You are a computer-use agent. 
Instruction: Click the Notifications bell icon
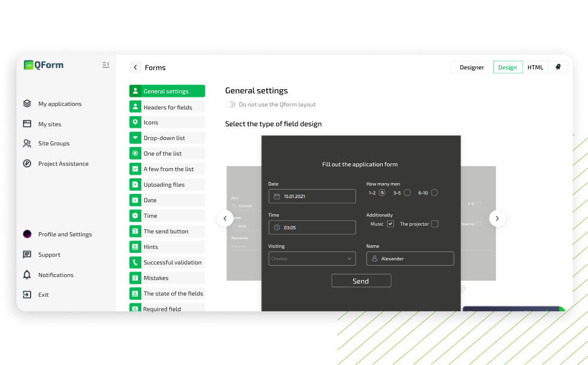tap(27, 275)
